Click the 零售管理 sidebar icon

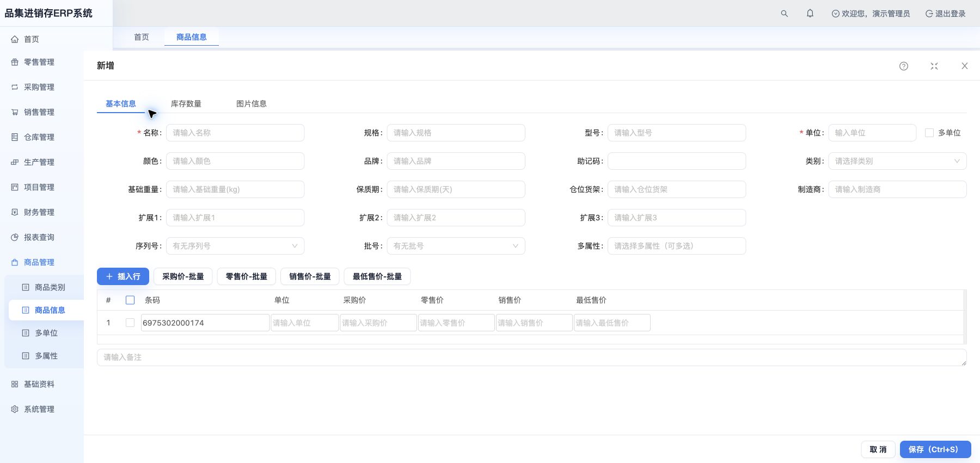click(x=15, y=62)
